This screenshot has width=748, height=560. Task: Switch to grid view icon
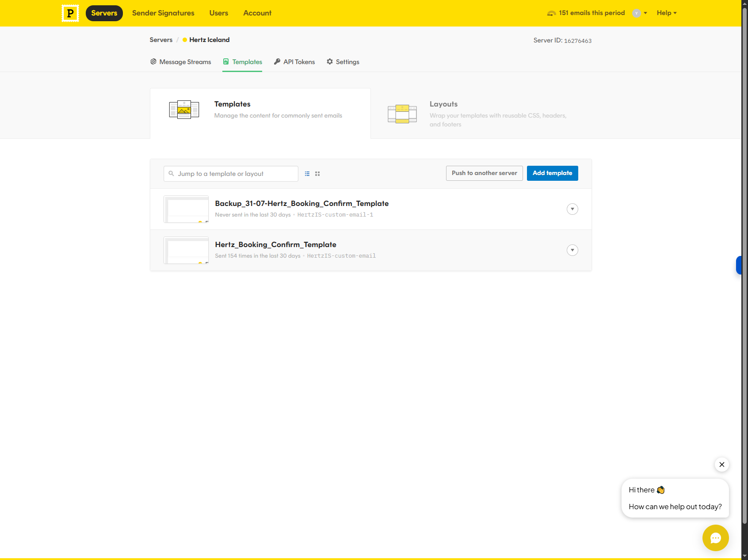point(317,174)
